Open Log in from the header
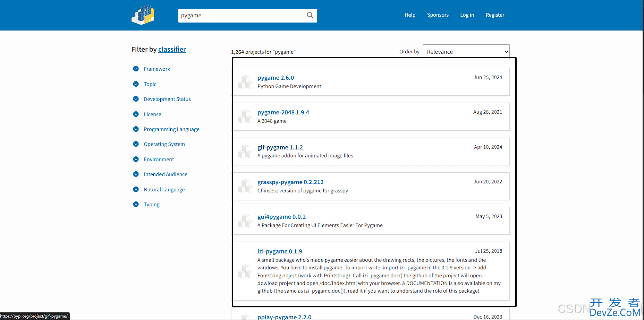644x320 pixels. pyautogui.click(x=467, y=15)
